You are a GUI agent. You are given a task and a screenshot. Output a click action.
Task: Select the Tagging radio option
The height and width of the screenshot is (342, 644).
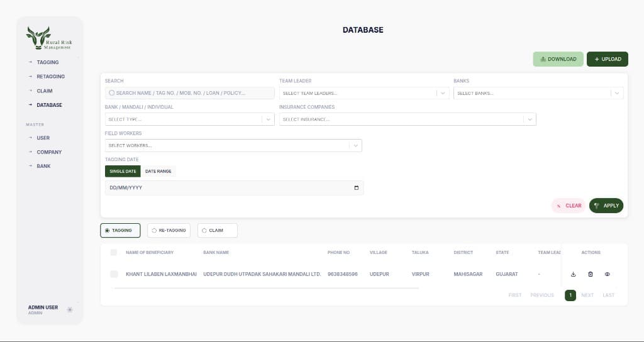click(x=120, y=230)
